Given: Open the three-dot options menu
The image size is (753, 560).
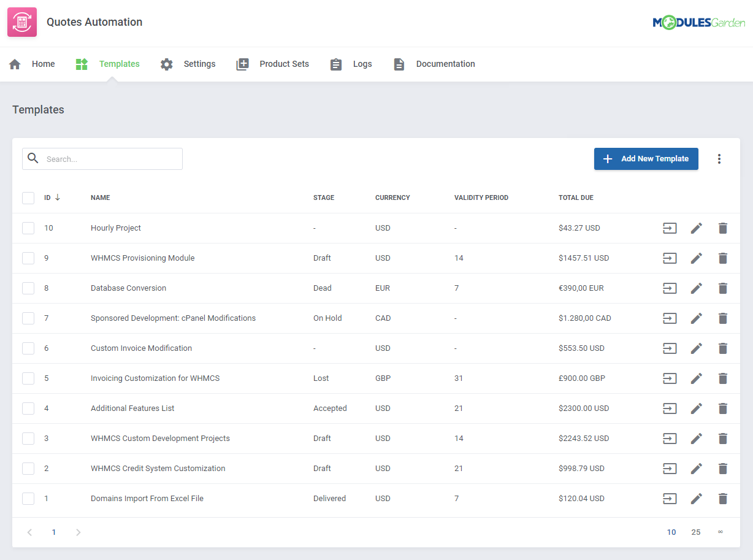Looking at the screenshot, I should 719,158.
